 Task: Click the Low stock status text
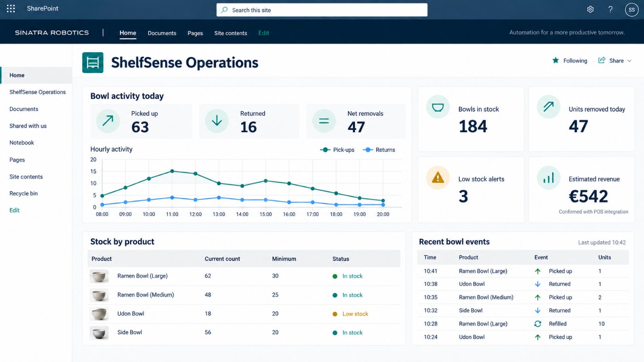coord(355,314)
